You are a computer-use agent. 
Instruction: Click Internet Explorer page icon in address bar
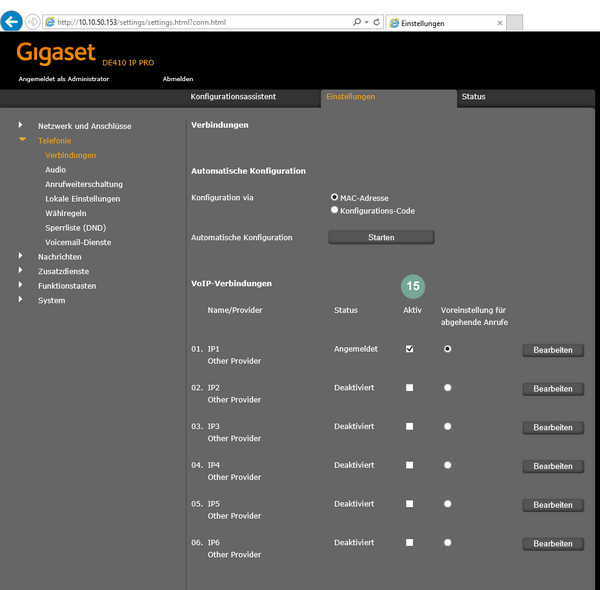click(x=50, y=22)
